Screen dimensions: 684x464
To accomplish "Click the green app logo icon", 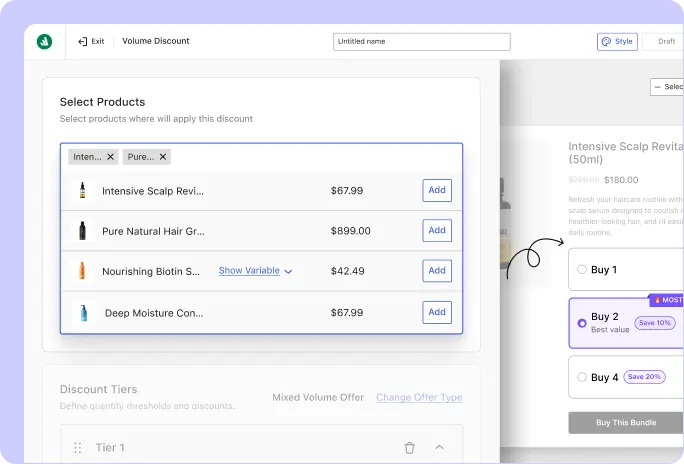I will pos(44,41).
